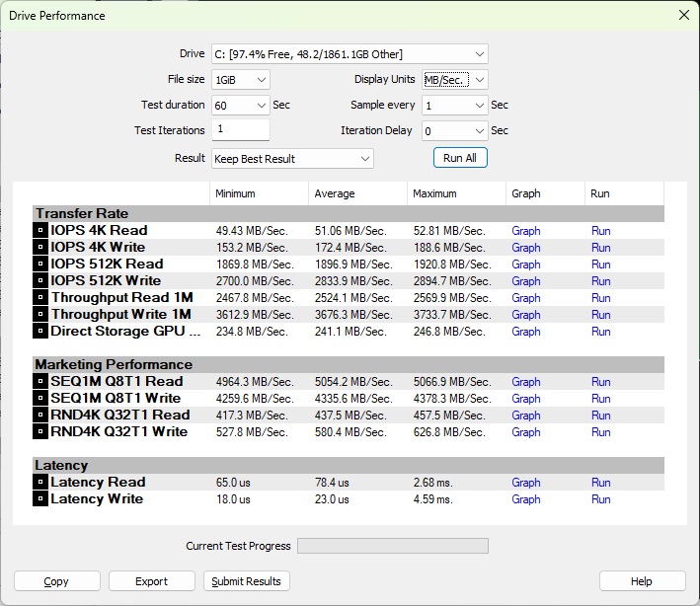Click the Export button
Viewport: 700px width, 606px height.
(151, 581)
